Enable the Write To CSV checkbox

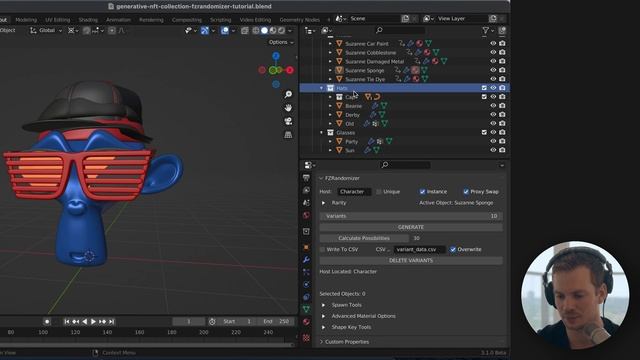tap(322, 249)
